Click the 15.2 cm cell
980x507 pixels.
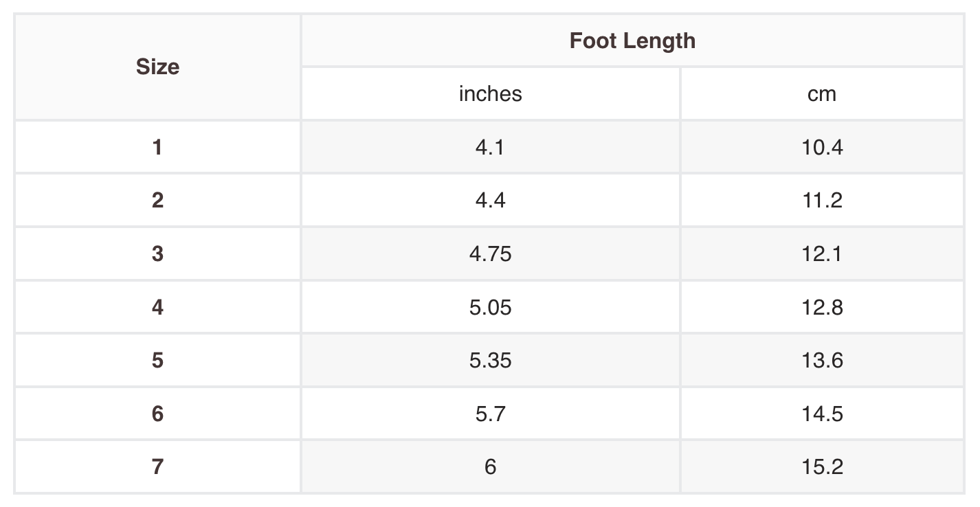[x=822, y=467]
